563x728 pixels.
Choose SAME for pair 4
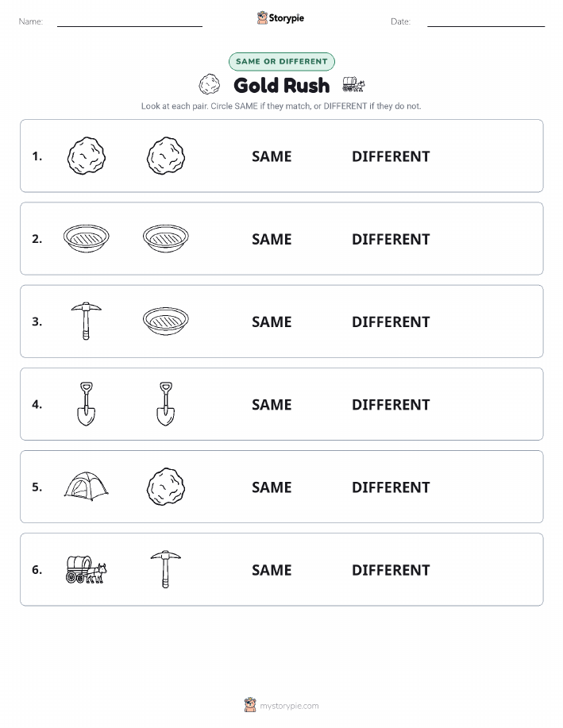[272, 404]
